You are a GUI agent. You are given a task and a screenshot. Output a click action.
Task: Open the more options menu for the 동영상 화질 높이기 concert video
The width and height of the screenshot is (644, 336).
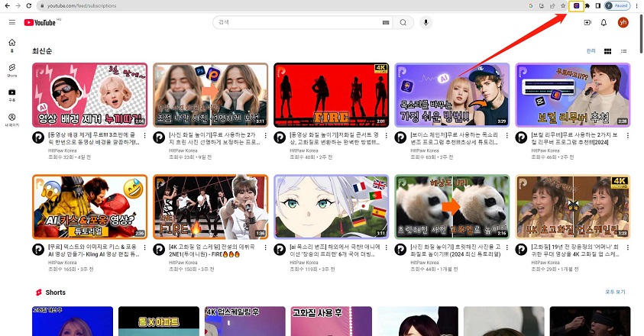pyautogui.click(x=387, y=135)
